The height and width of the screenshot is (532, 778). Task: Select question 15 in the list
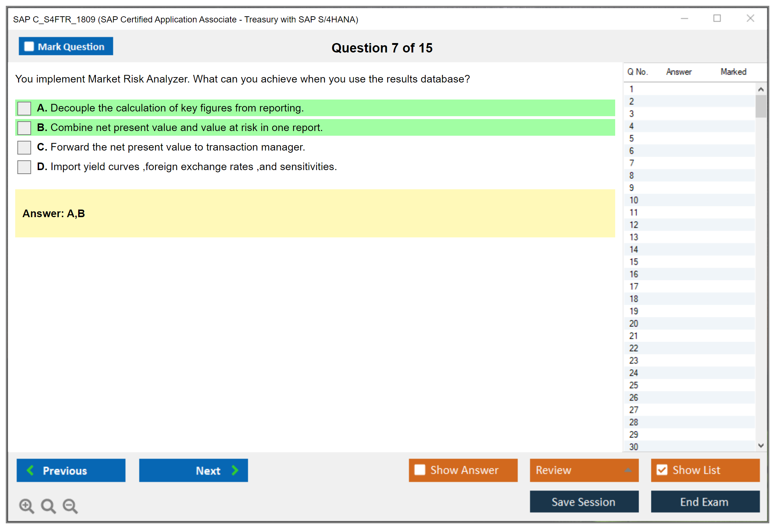tap(634, 262)
